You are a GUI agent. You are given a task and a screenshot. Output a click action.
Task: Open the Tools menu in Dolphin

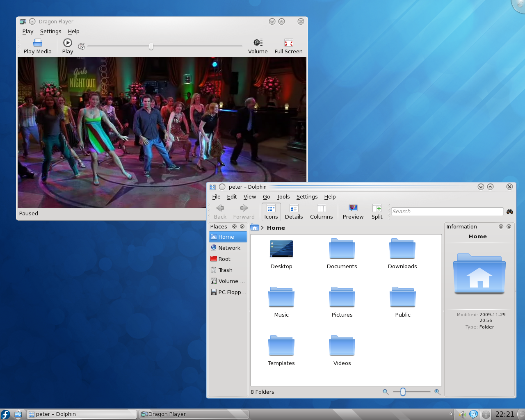coord(283,197)
